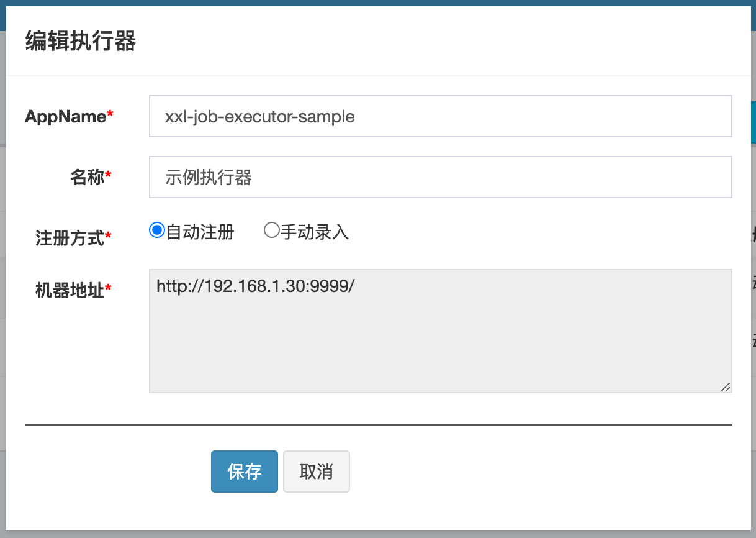
Task: Click the 名称 field label
Action: pos(87,177)
